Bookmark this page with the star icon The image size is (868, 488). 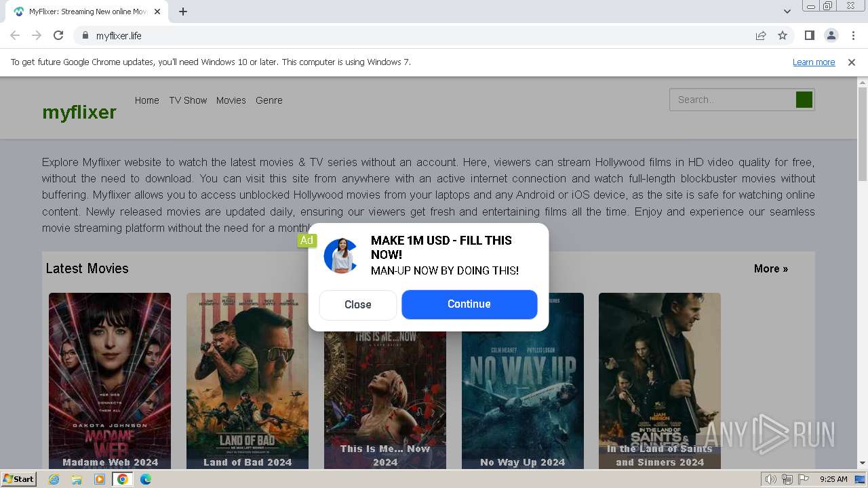point(783,35)
